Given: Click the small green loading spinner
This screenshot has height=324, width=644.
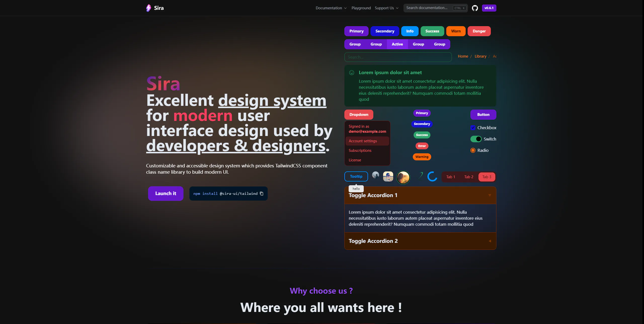Looking at the screenshot, I should (421, 175).
